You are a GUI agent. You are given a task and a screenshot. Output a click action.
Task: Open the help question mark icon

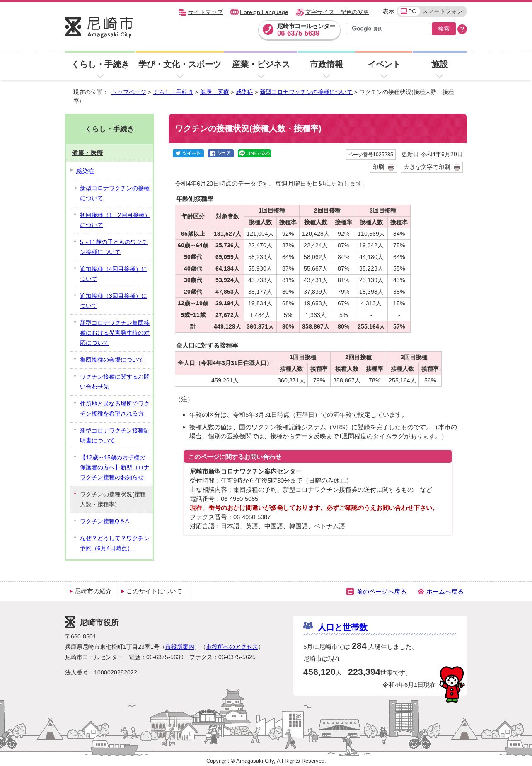tap(462, 29)
